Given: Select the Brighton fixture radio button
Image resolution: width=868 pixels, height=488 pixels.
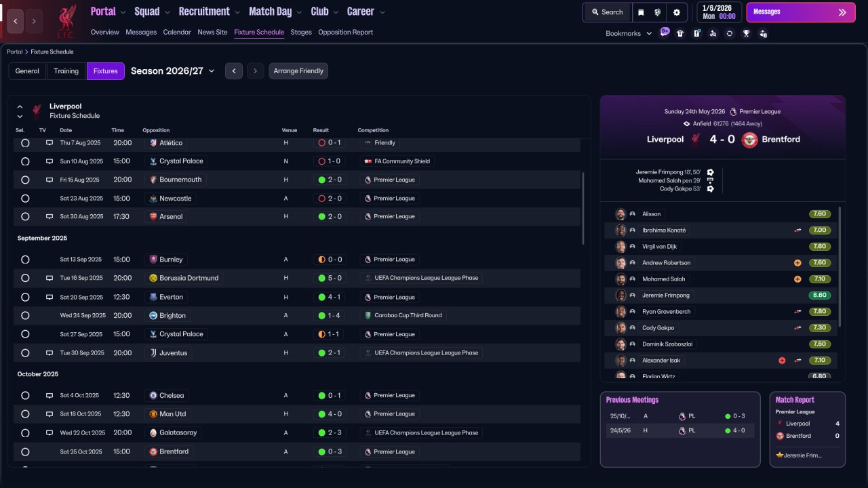Looking at the screenshot, I should (x=25, y=316).
